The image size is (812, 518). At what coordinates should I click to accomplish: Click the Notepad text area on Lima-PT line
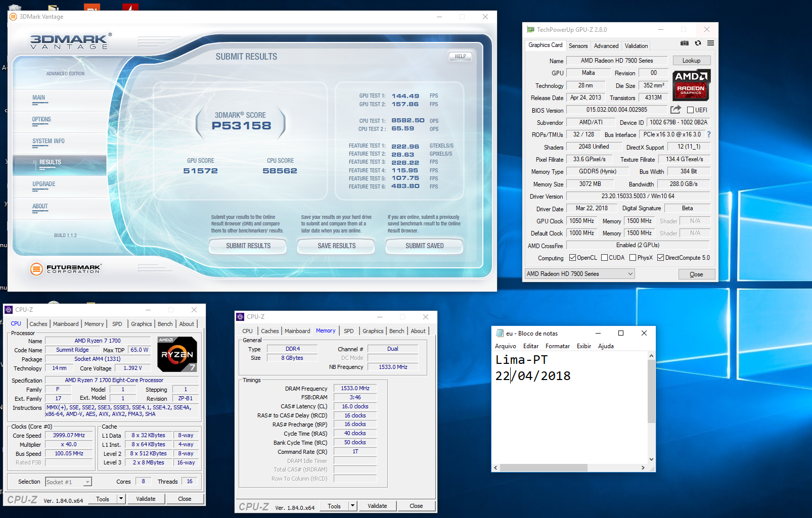[521, 360]
